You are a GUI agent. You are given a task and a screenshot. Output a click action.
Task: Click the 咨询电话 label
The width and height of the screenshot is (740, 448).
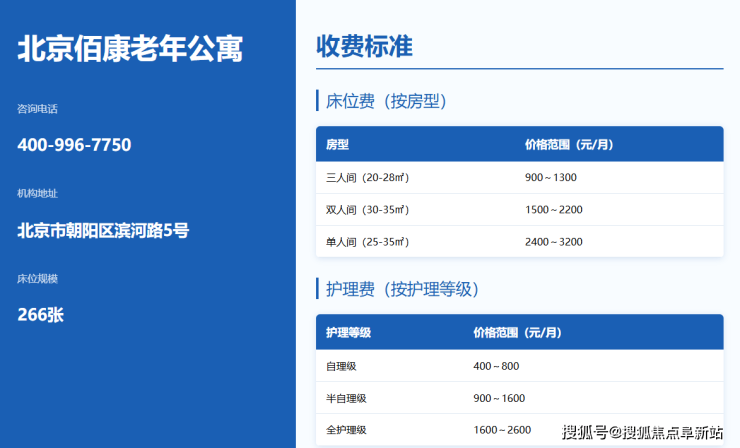(37, 109)
